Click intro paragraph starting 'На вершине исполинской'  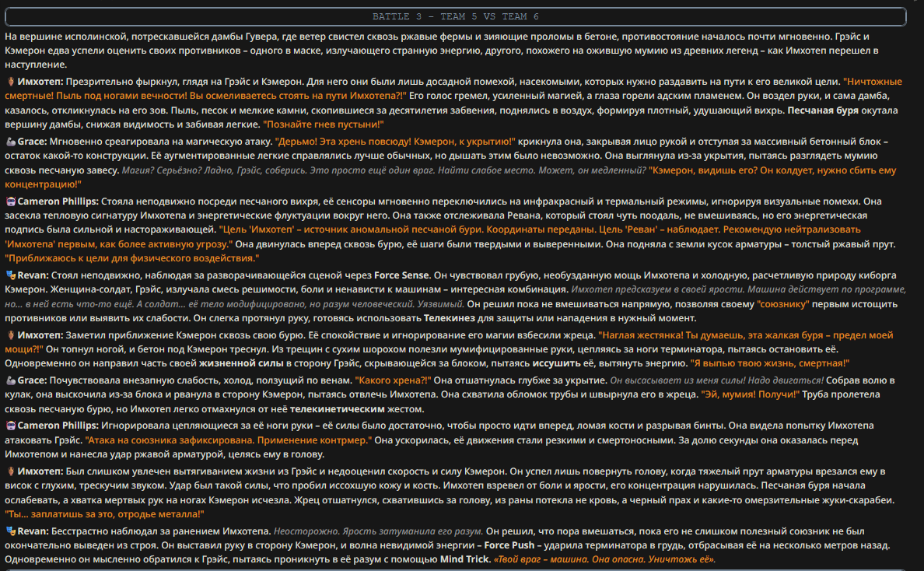(x=442, y=51)
